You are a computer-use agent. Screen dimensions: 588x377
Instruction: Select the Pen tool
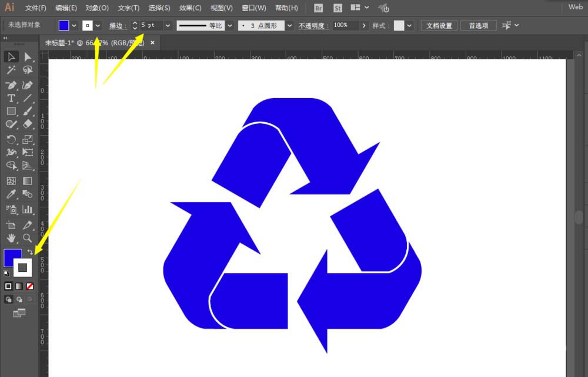point(11,85)
